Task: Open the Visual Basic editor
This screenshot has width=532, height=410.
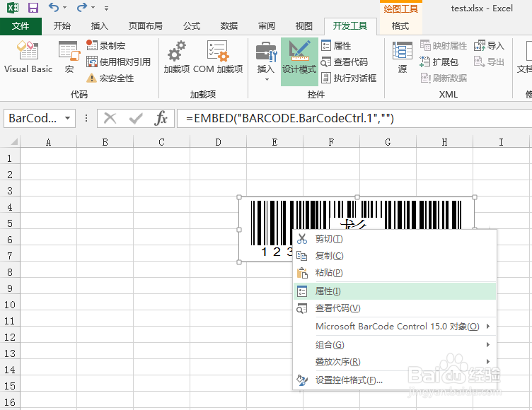Action: point(28,57)
